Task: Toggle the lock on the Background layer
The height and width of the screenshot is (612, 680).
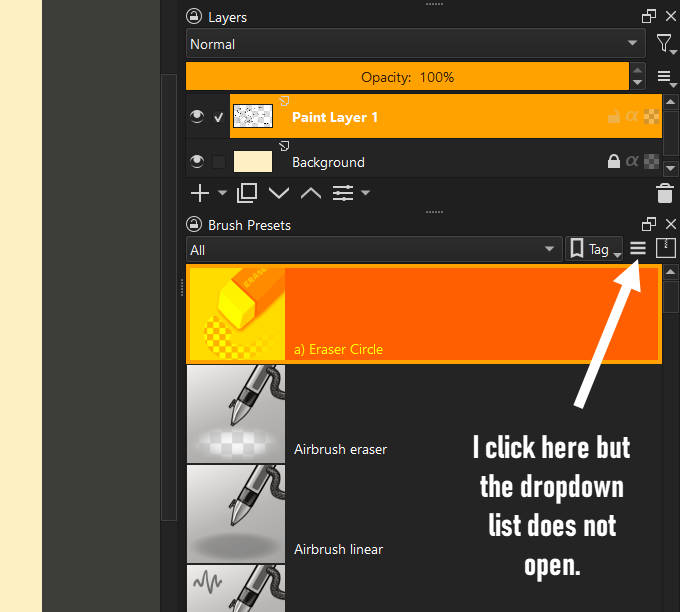Action: click(613, 162)
